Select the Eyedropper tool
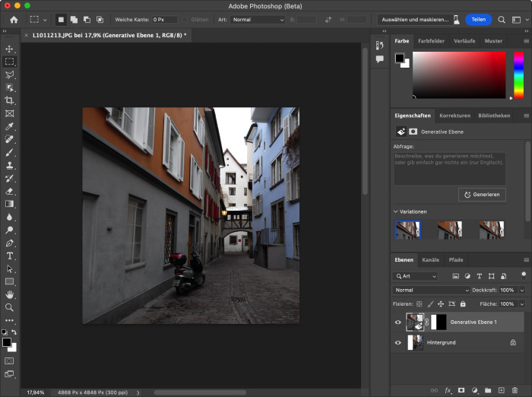 (9, 126)
